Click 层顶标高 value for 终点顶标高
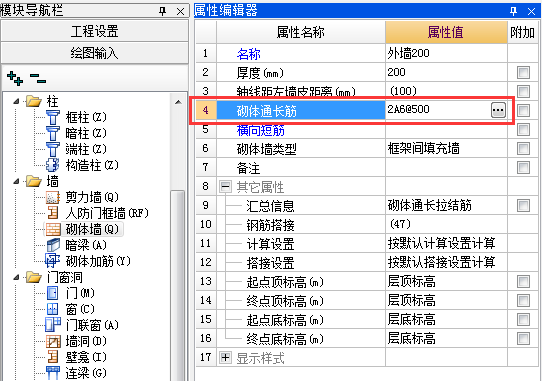The height and width of the screenshot is (381, 542). coord(446,300)
